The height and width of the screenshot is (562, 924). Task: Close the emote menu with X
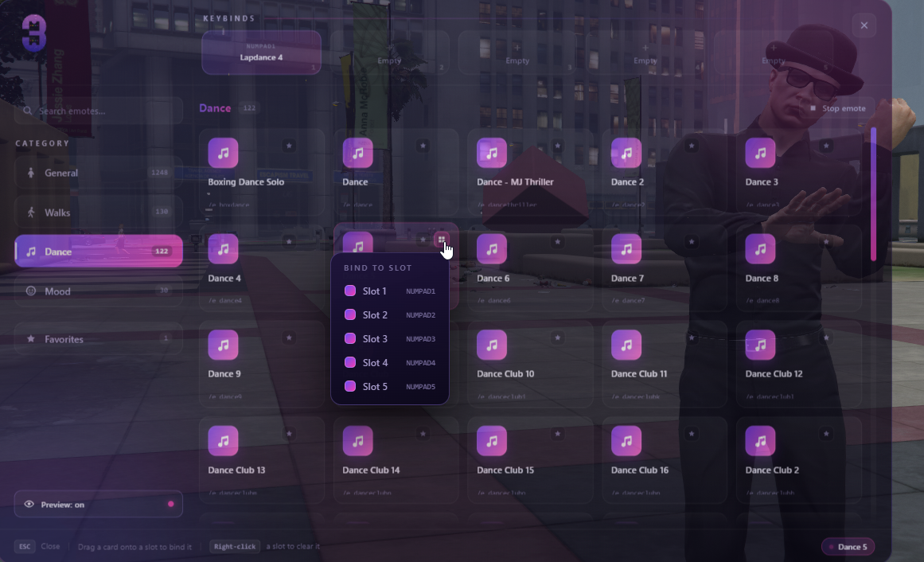[864, 25]
